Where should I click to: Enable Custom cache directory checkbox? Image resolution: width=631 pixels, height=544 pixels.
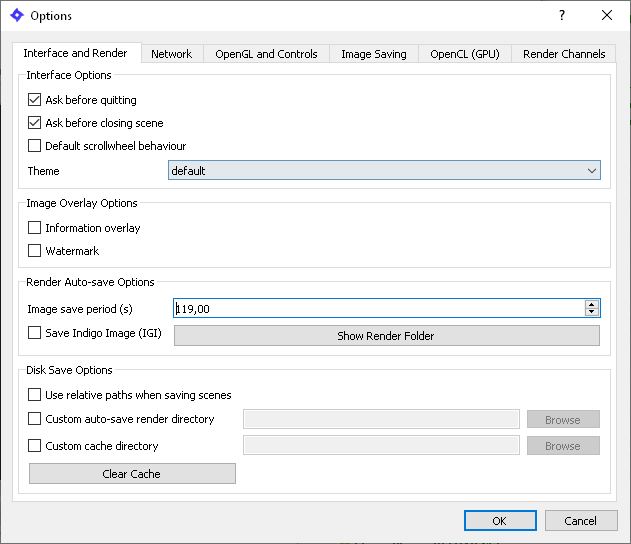36,446
